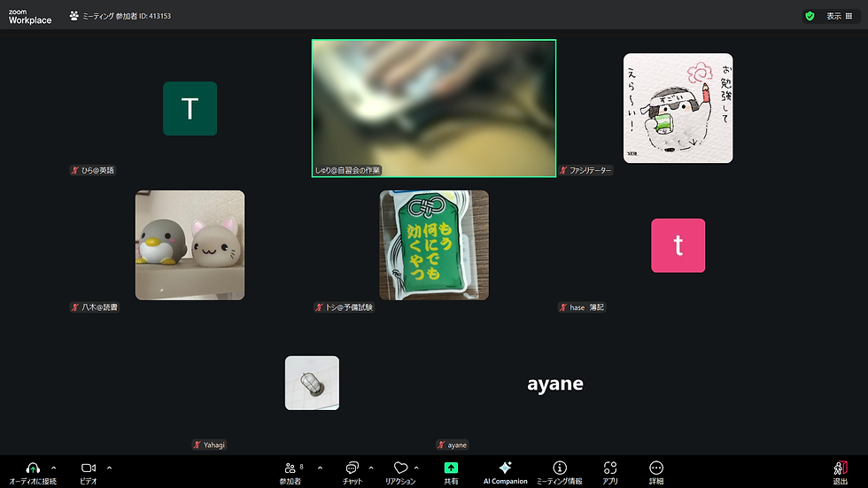The image size is (868, 488).
Task: Click the Zoom Workplace logo
Action: click(30, 17)
